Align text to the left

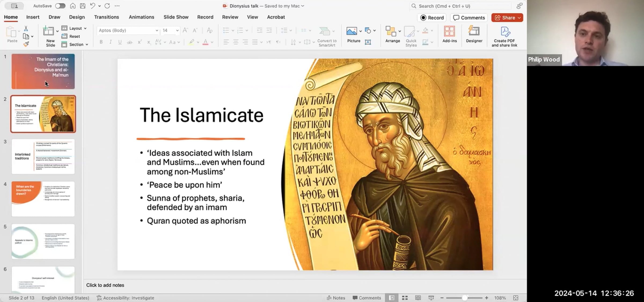pyautogui.click(x=226, y=42)
